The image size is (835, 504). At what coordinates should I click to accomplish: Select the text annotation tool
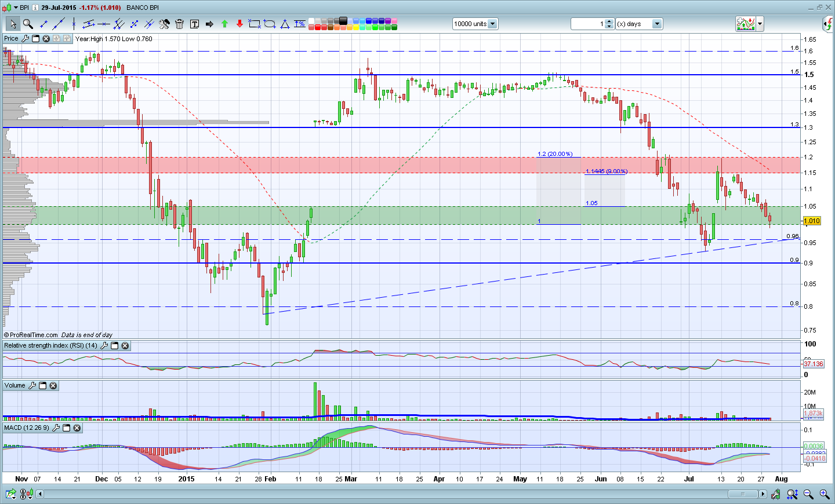coord(194,24)
